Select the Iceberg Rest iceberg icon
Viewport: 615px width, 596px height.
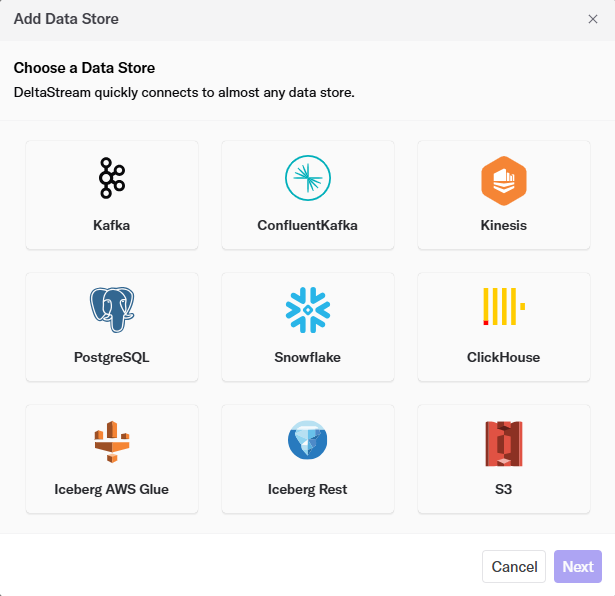tap(307, 441)
